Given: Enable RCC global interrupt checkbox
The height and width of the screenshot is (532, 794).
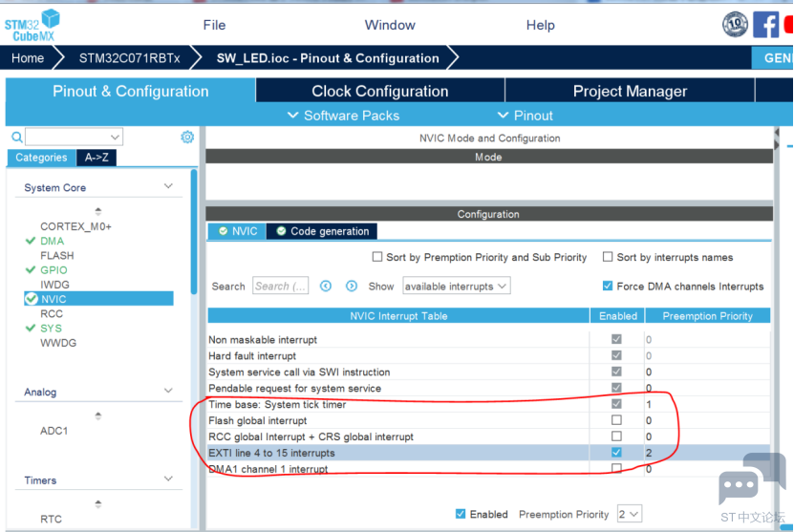Looking at the screenshot, I should click(x=616, y=436).
